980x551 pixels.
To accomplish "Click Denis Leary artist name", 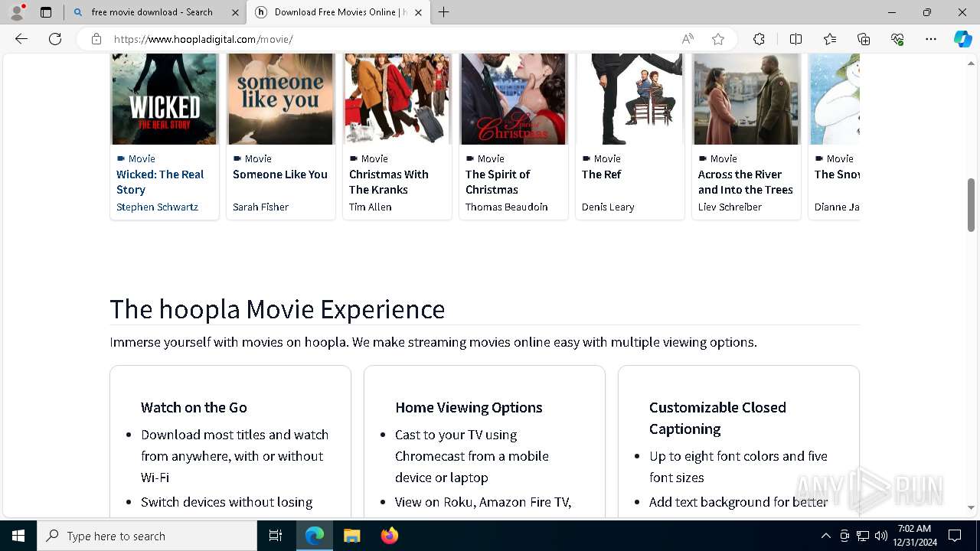I will tap(608, 207).
